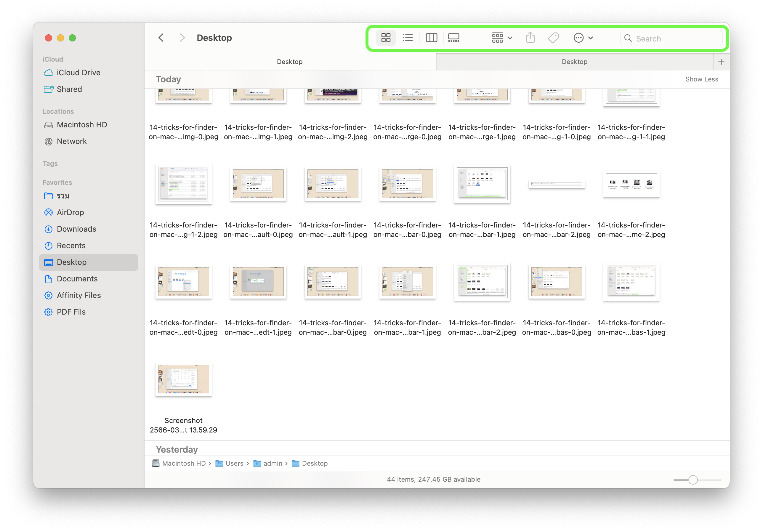Click Show Less for Today group
This screenshot has height=532, width=763.
coord(701,79)
